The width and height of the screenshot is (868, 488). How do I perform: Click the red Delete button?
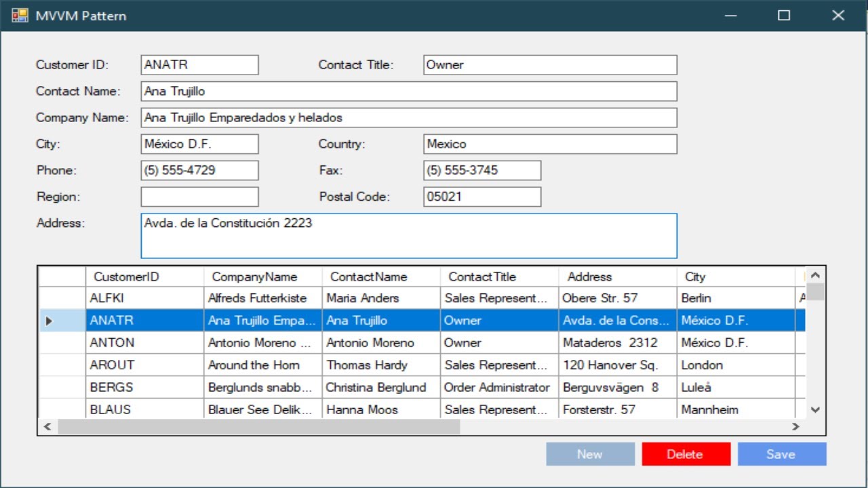point(686,454)
